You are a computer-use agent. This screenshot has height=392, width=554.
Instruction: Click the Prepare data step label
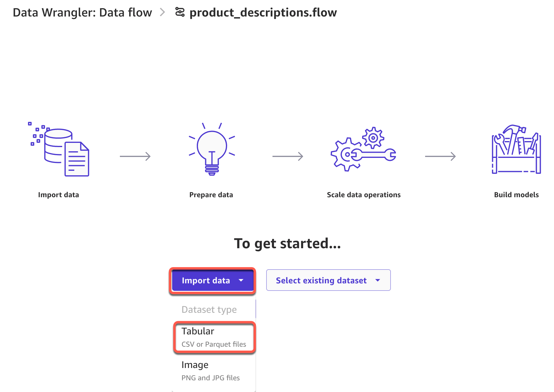tap(211, 195)
